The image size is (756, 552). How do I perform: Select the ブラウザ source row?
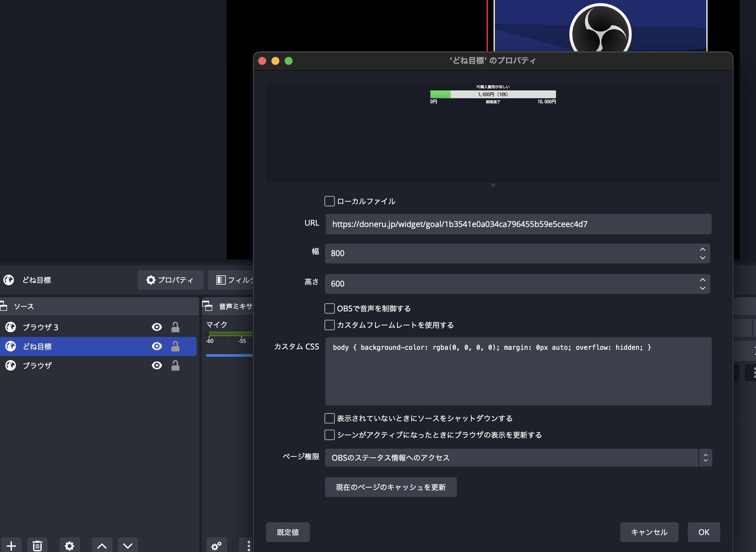98,366
